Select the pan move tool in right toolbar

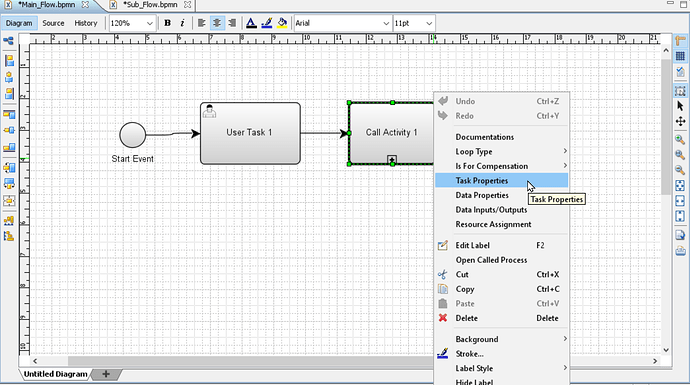tap(680, 121)
